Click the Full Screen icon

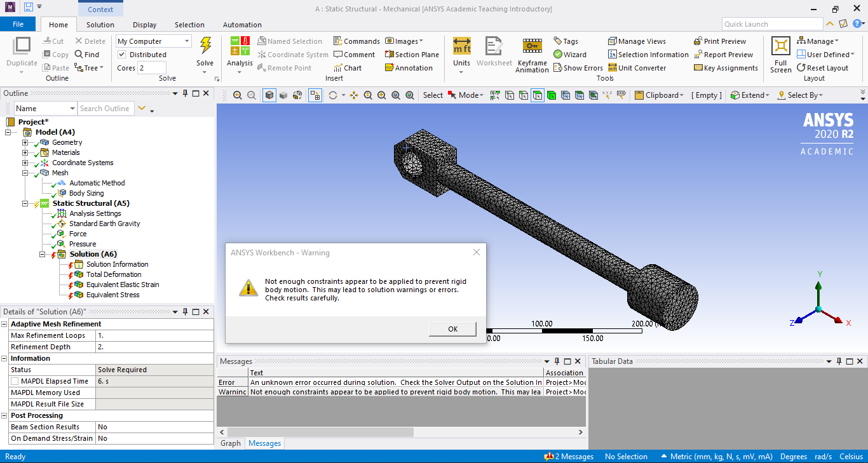coord(780,46)
